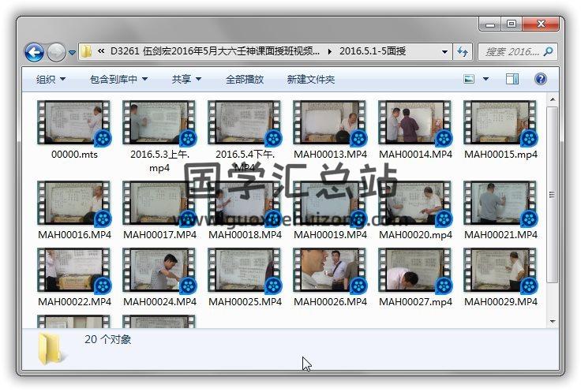Image resolution: width=581 pixels, height=392 pixels.
Task: Click the 新建文件夹 button
Action: tap(310, 80)
